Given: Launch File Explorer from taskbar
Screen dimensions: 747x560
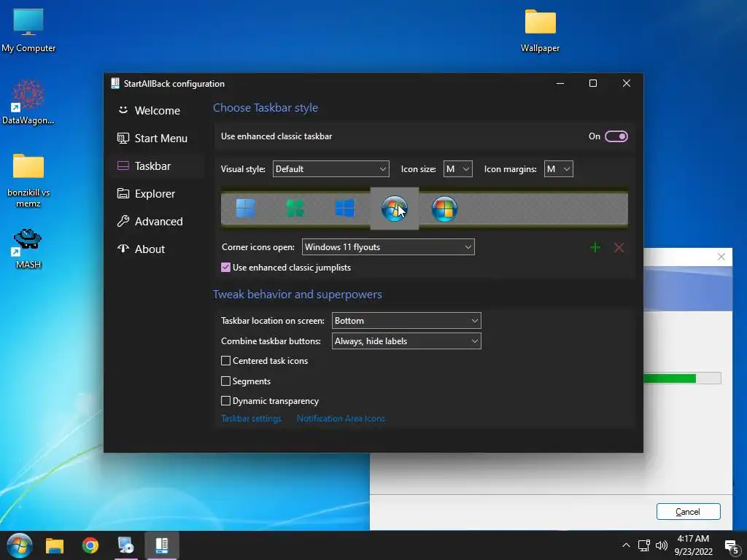Looking at the screenshot, I should (55, 545).
